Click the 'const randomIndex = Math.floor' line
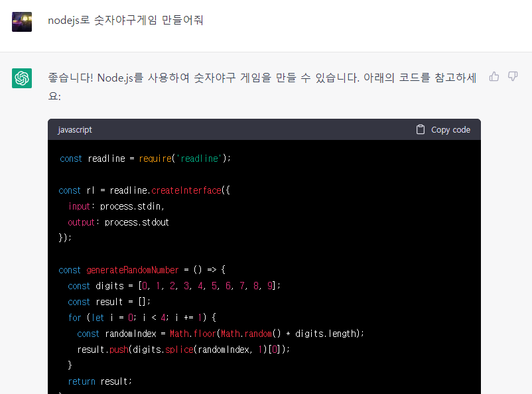The height and width of the screenshot is (394, 532). 220,334
